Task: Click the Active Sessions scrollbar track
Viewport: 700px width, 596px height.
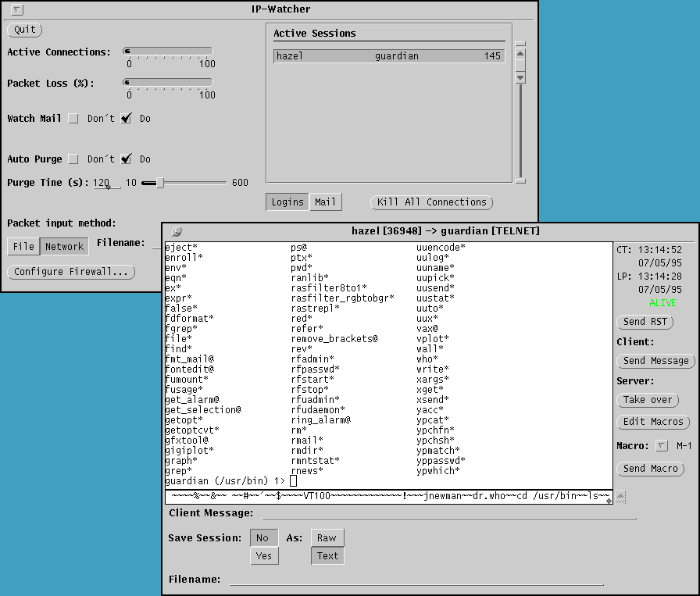Action: click(520, 132)
